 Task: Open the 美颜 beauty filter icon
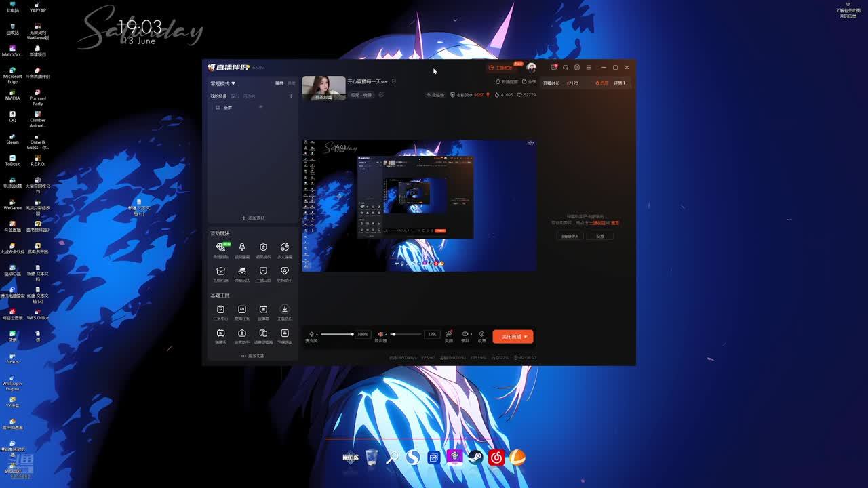[x=449, y=334]
